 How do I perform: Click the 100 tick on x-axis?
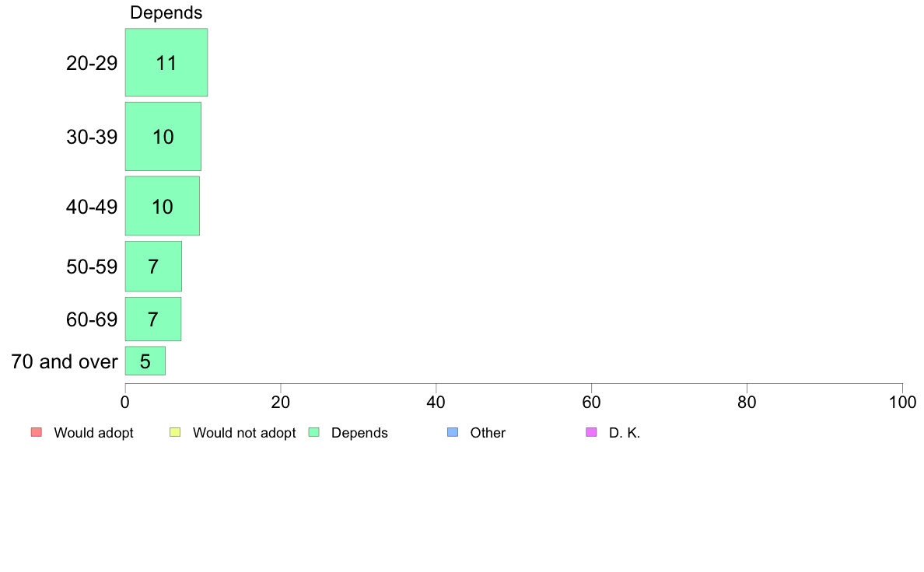tap(902, 402)
